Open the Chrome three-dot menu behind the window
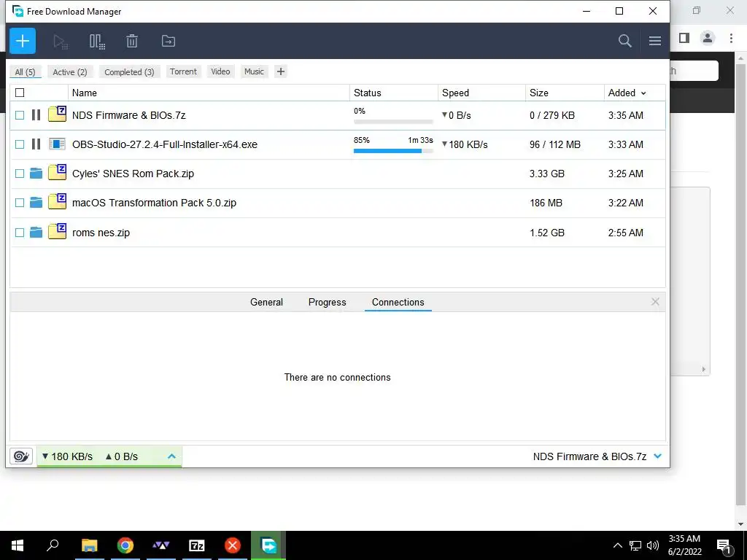The height and width of the screenshot is (560, 747). (731, 38)
